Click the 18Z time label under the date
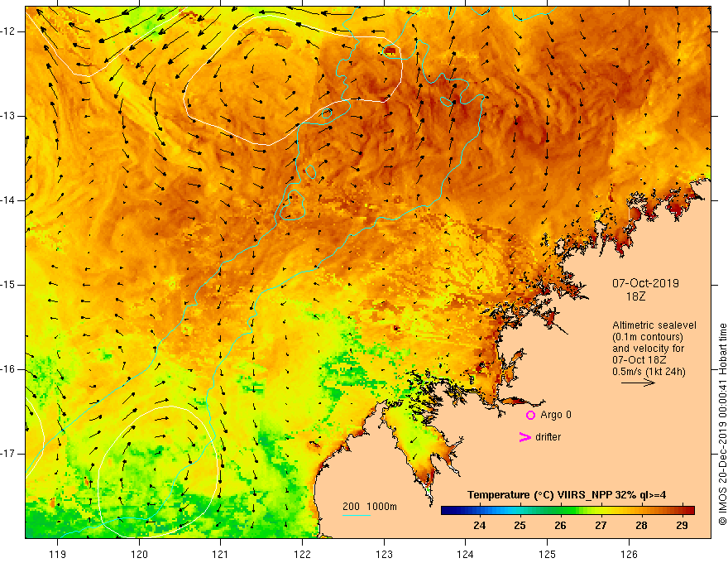728x563 pixels. [x=635, y=296]
